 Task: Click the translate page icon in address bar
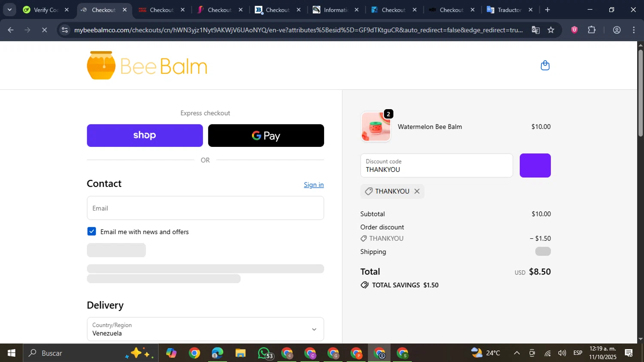coord(535,30)
